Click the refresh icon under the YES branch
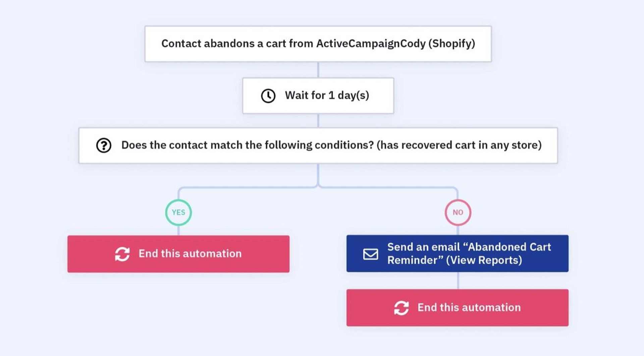 click(122, 254)
